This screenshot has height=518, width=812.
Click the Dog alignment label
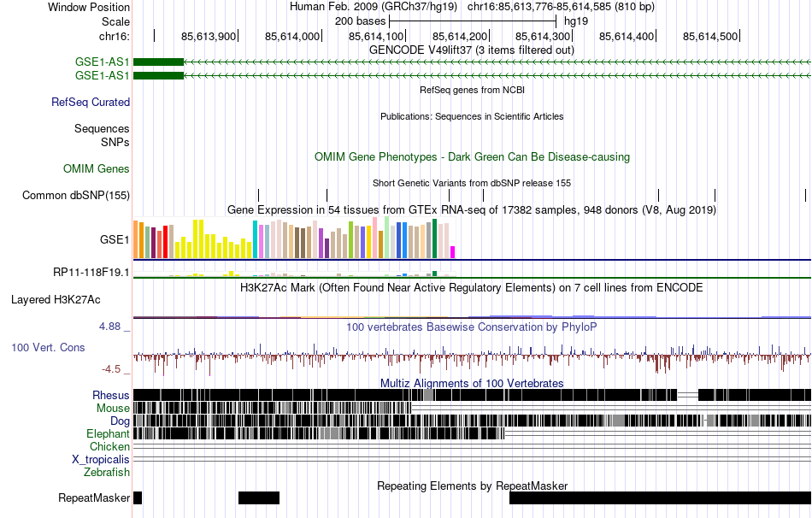pyautogui.click(x=120, y=421)
